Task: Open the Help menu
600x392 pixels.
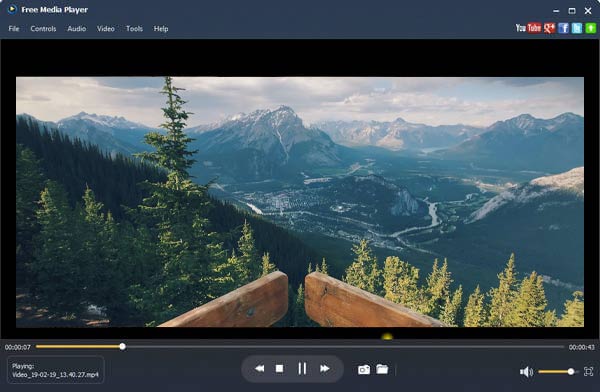Action: [x=161, y=29]
